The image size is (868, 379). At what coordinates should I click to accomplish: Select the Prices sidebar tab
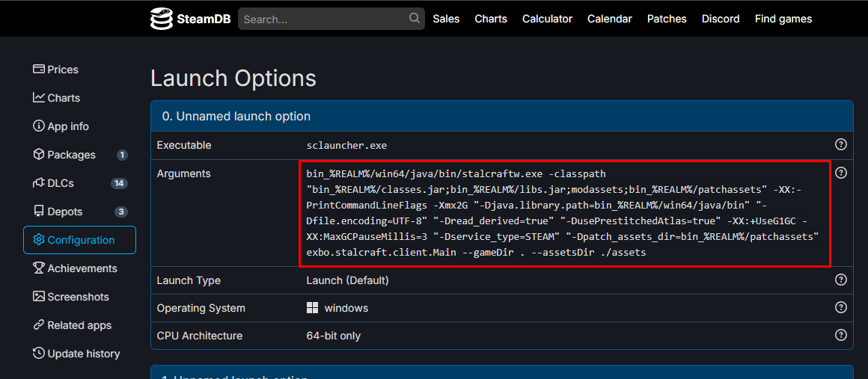coord(80,70)
